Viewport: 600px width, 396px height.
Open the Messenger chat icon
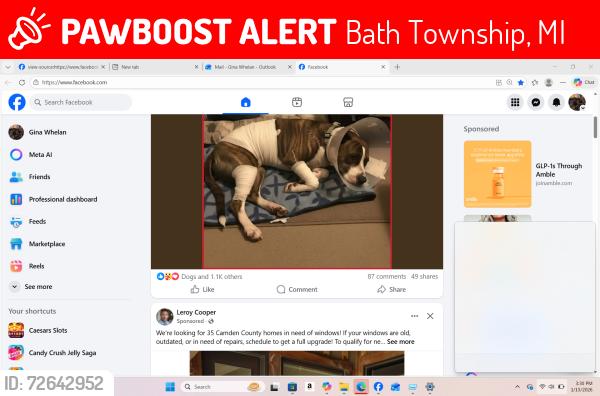(536, 102)
